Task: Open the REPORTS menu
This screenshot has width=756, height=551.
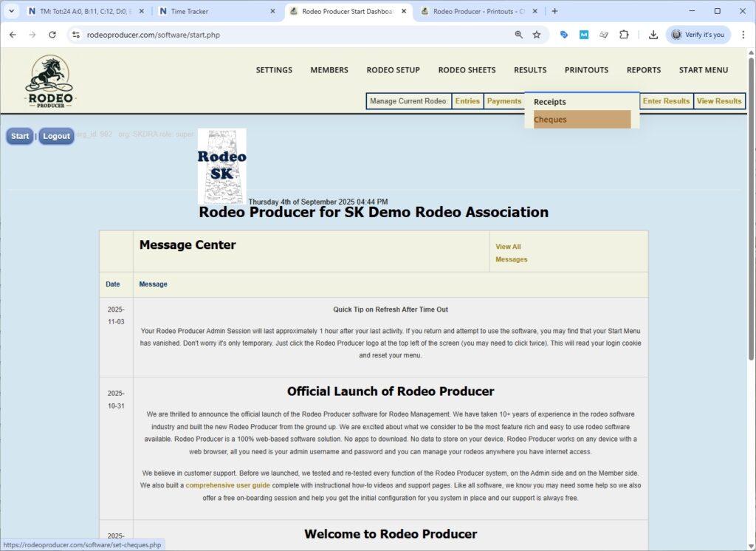Action: click(644, 70)
